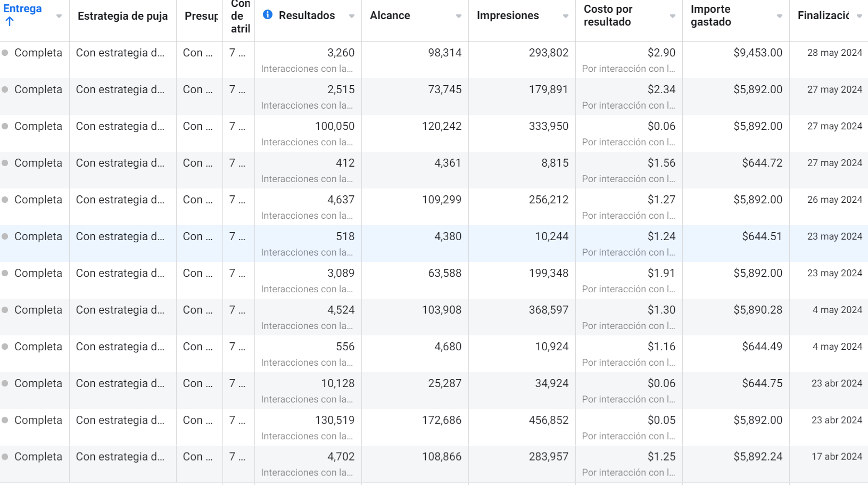
Task: Click the status dot in the 17 abr 2024 row
Action: pyautogui.click(x=5, y=457)
